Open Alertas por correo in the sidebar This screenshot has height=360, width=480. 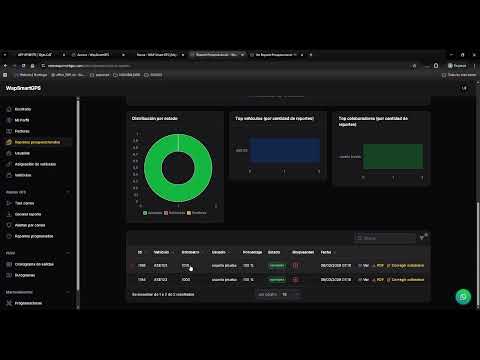tap(30, 225)
